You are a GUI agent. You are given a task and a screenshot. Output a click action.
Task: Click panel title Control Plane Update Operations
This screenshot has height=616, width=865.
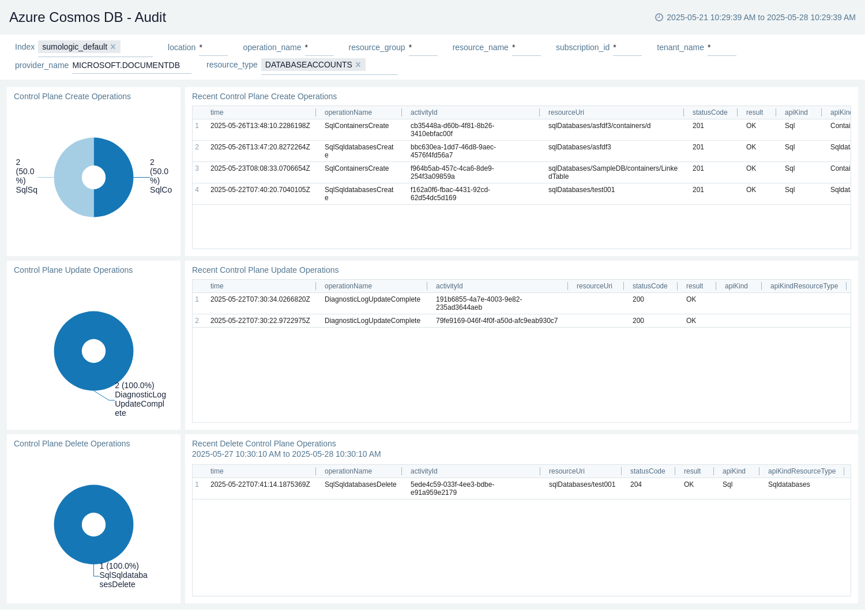click(73, 270)
